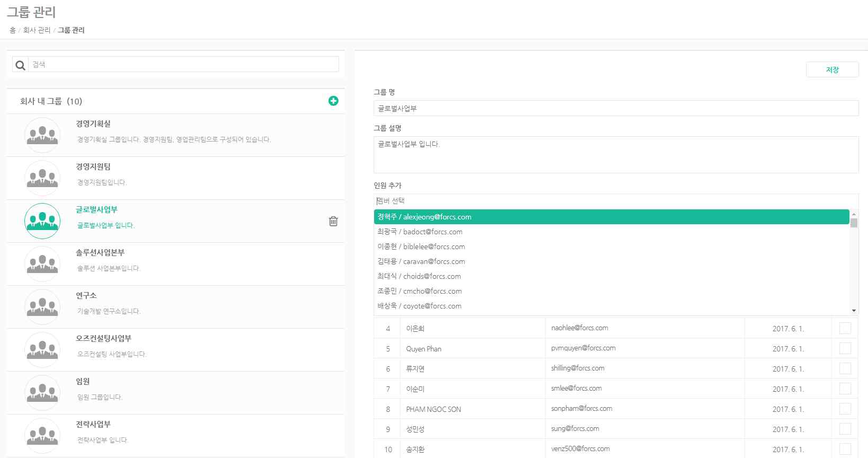This screenshot has height=458, width=868.
Task: Open 회사 관리 breadcrumb link
Action: (37, 30)
